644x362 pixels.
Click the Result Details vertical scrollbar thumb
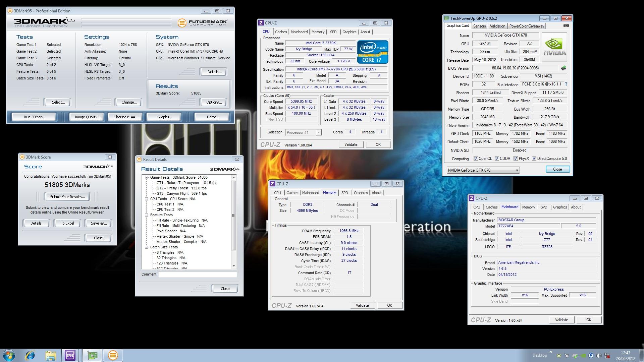pos(234,215)
